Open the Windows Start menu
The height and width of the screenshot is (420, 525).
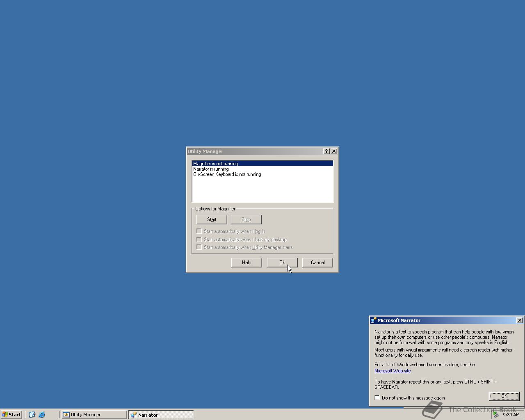(11, 415)
